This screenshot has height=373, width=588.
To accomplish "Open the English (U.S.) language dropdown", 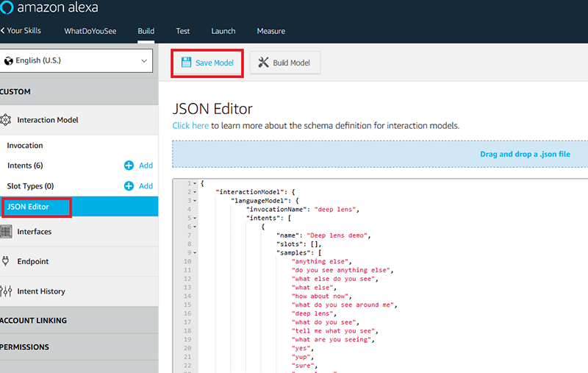I will coord(77,61).
